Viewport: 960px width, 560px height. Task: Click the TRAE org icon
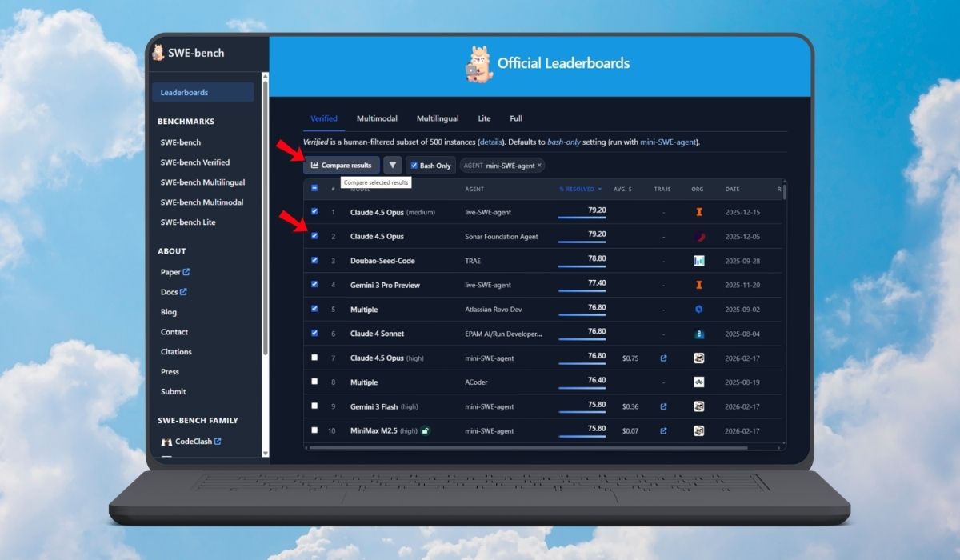pyautogui.click(x=698, y=261)
